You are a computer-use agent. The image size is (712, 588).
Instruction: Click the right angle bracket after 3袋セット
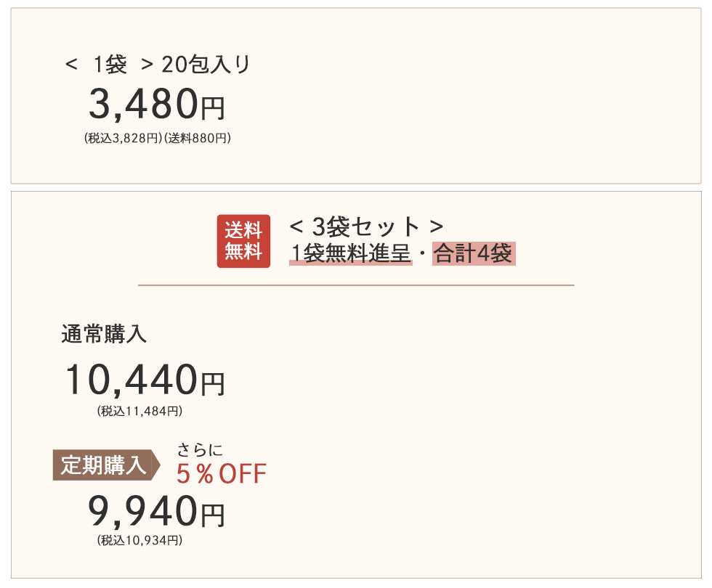click(436, 226)
